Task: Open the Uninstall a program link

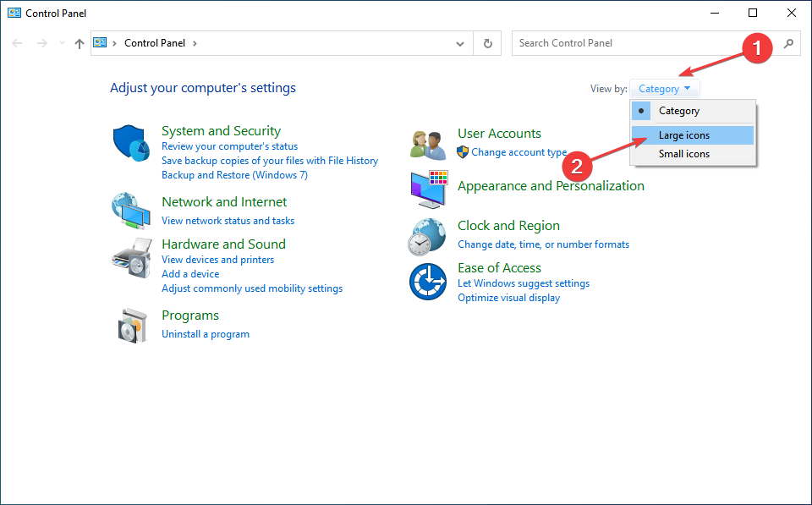Action: [206, 334]
